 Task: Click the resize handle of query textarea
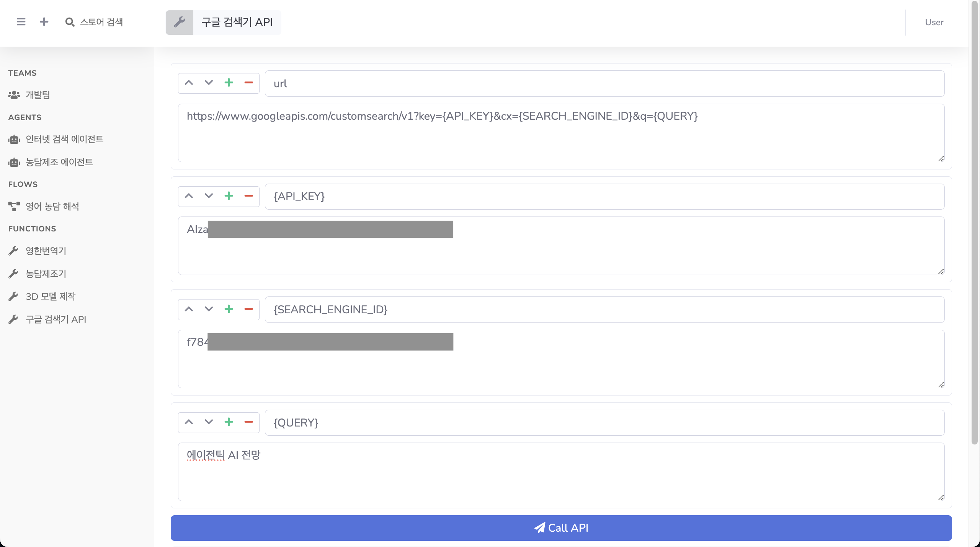tap(941, 497)
